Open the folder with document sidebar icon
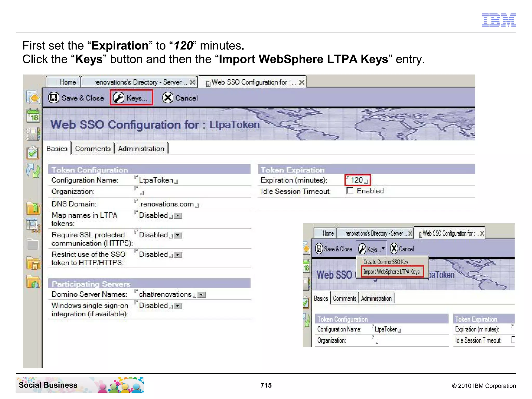The width and height of the screenshot is (532, 399). coord(33,263)
